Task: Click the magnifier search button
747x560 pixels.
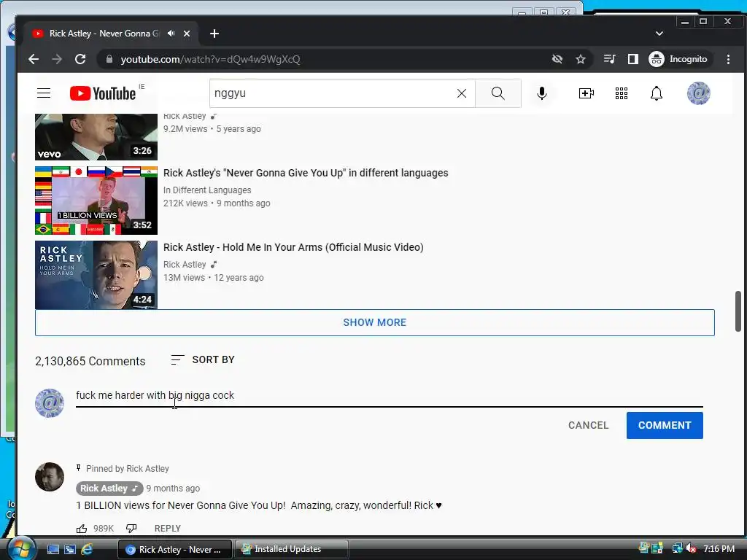Action: (498, 93)
